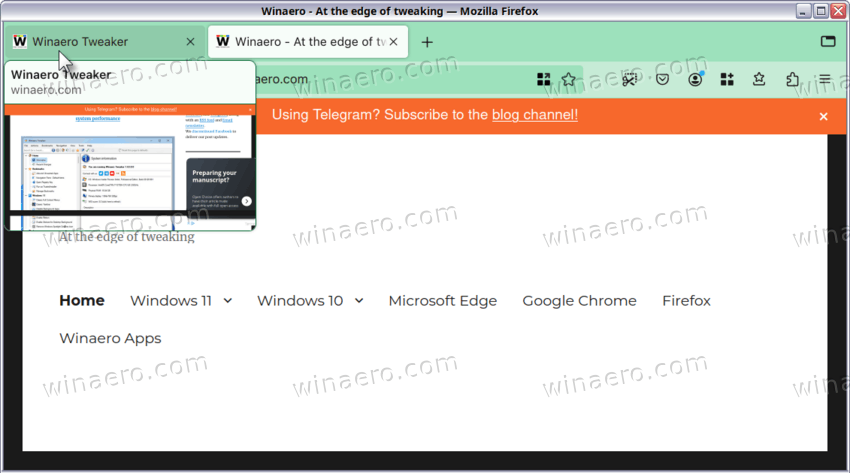Go to Home in site navigation
Image resolution: width=850 pixels, height=473 pixels.
(x=82, y=301)
